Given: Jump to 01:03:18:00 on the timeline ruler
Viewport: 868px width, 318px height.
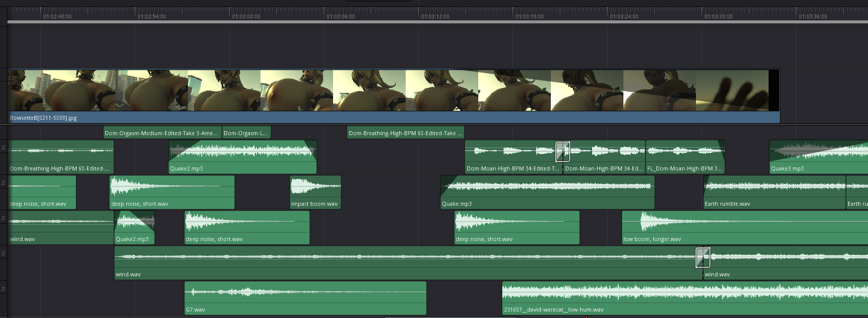Looking at the screenshot, I should [x=529, y=16].
